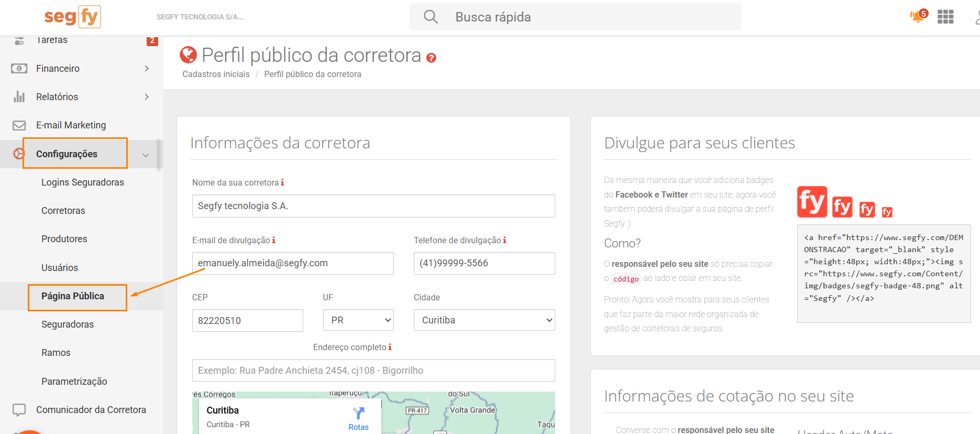Open Relatórios in the sidebar
Screen dimensions: 980x434
57,97
